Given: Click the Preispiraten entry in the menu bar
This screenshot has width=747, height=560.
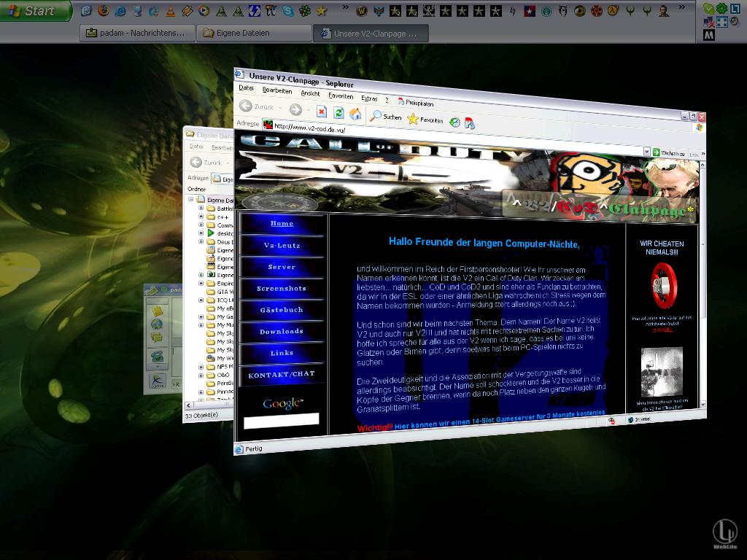Looking at the screenshot, I should 415,102.
